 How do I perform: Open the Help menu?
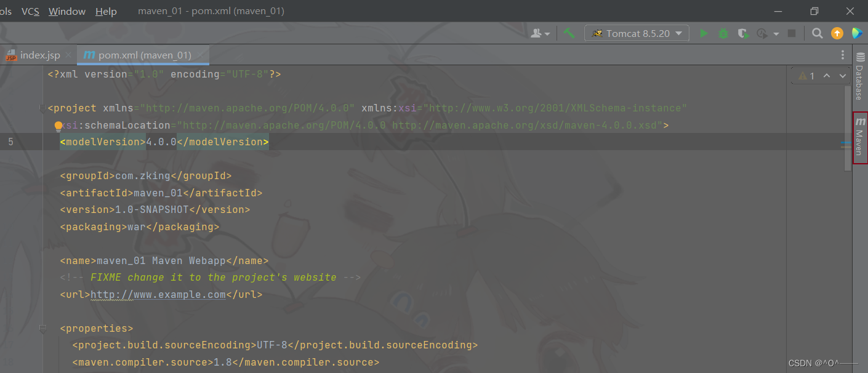(x=106, y=11)
